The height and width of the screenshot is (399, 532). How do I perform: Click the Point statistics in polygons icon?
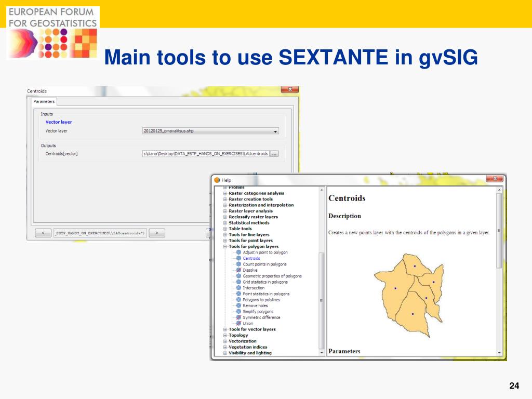[238, 294]
